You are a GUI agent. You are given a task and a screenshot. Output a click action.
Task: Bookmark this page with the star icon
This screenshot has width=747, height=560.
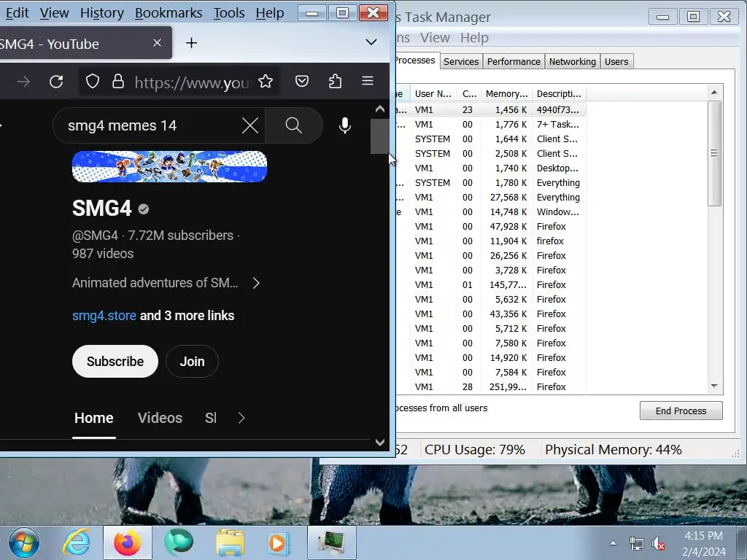click(266, 82)
